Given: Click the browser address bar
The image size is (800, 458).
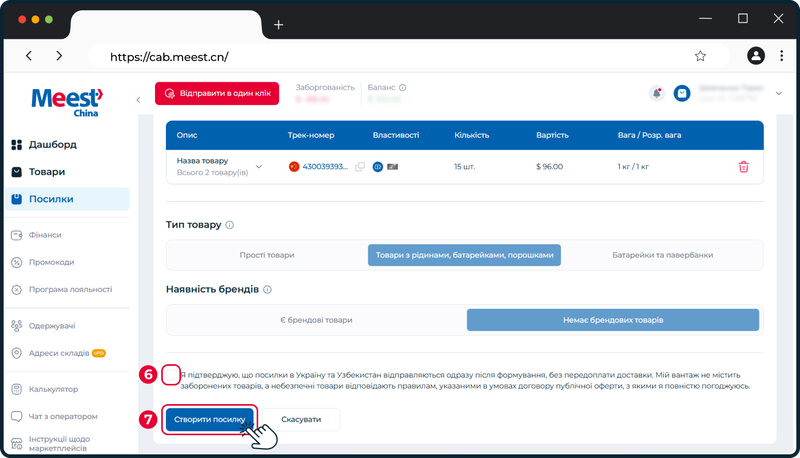Looking at the screenshot, I should [408, 56].
